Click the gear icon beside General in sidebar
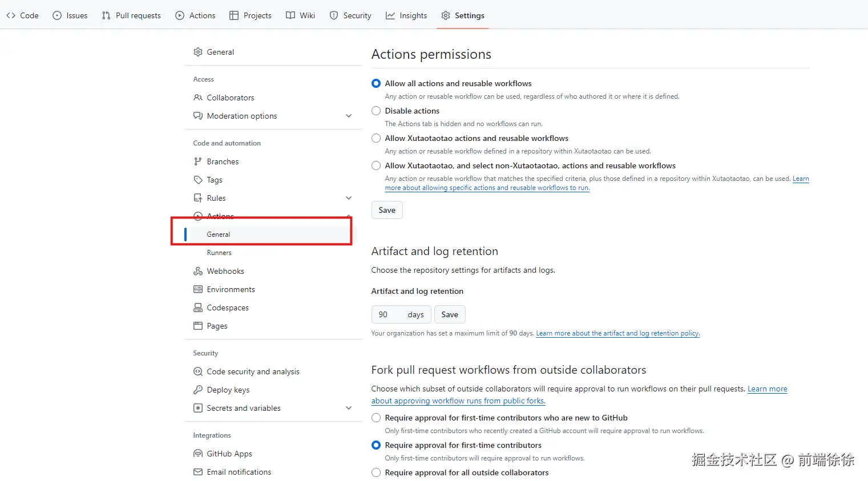868x481 pixels. click(198, 52)
